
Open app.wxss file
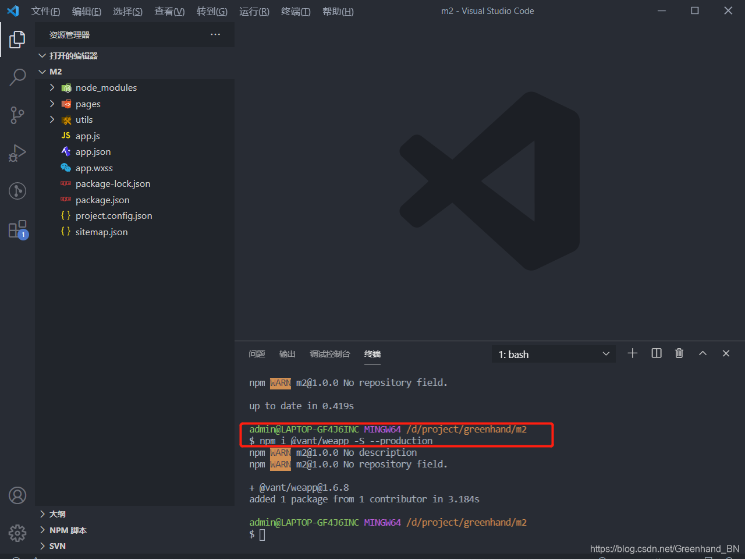point(94,168)
